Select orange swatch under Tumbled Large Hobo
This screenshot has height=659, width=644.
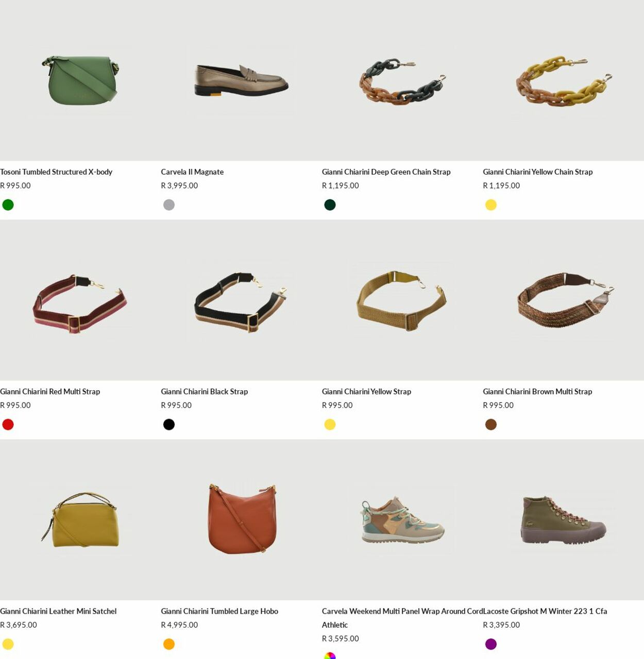169,645
